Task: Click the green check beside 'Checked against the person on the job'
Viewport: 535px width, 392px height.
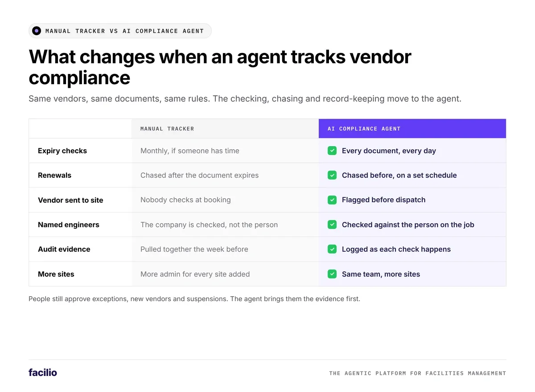Action: [x=332, y=225]
